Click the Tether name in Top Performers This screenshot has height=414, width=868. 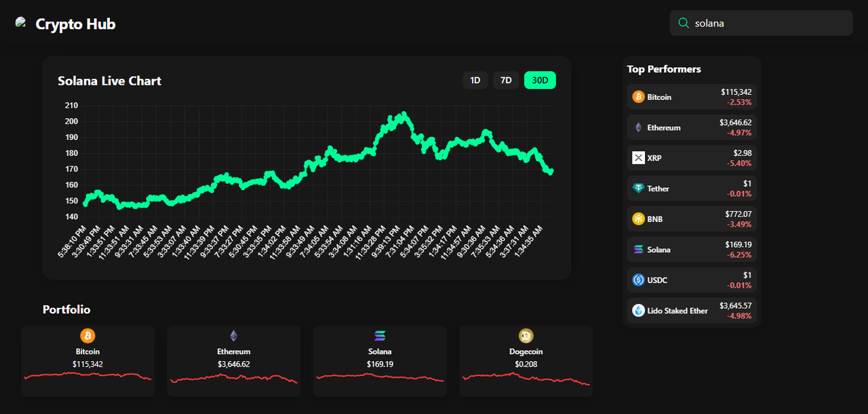tap(658, 189)
